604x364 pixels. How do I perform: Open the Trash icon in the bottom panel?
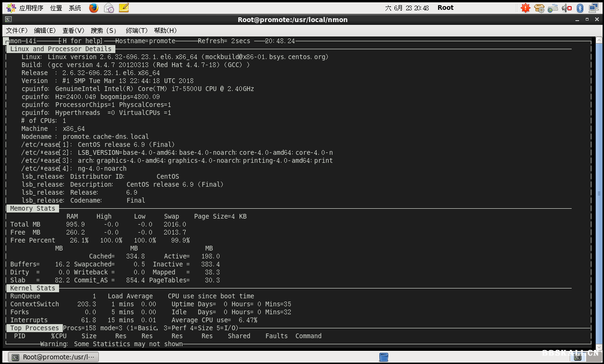click(384, 357)
